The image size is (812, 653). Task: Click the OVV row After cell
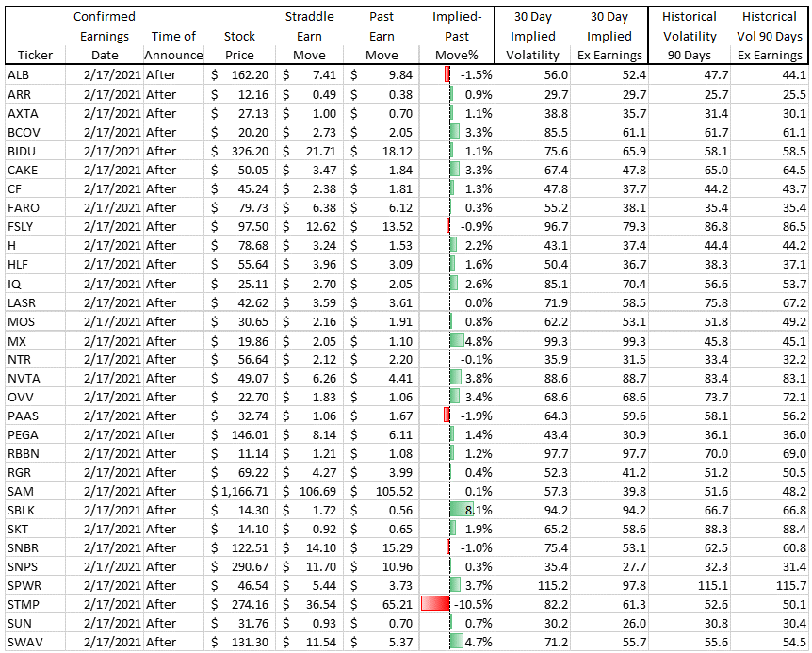click(x=173, y=398)
